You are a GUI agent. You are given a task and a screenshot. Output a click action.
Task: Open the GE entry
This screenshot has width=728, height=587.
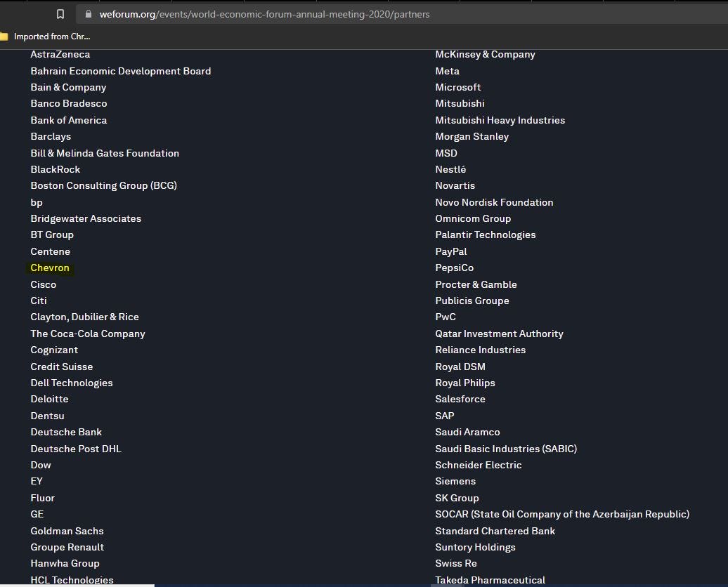(37, 514)
